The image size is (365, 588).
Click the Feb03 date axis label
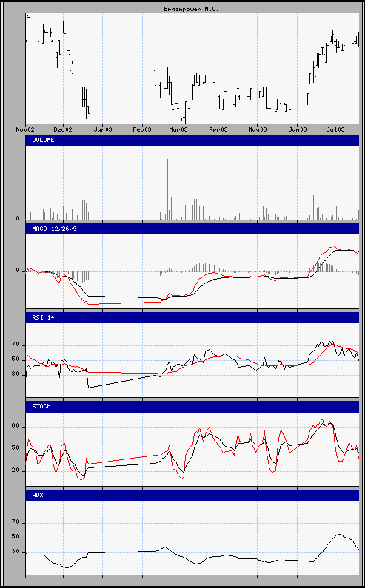coord(142,129)
